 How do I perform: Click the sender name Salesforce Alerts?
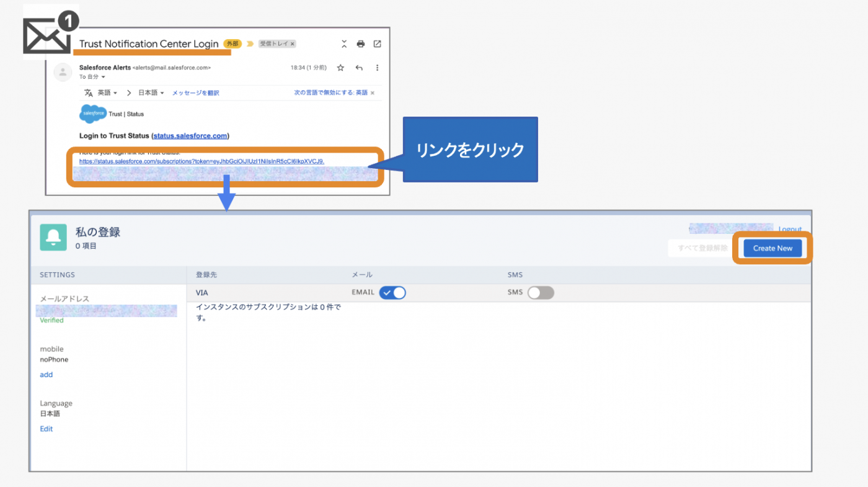point(105,68)
